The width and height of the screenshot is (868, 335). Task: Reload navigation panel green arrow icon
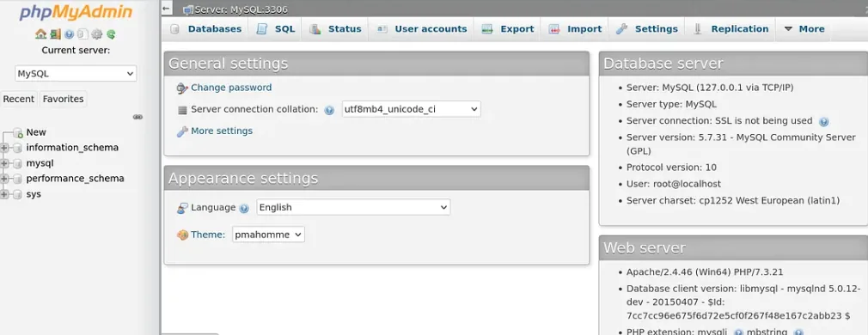pos(111,34)
